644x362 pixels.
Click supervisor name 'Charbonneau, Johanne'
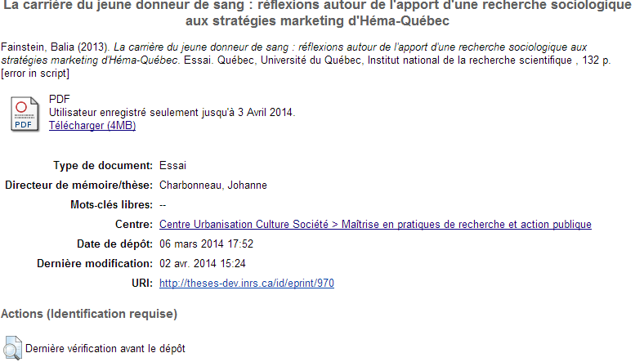coord(213,185)
